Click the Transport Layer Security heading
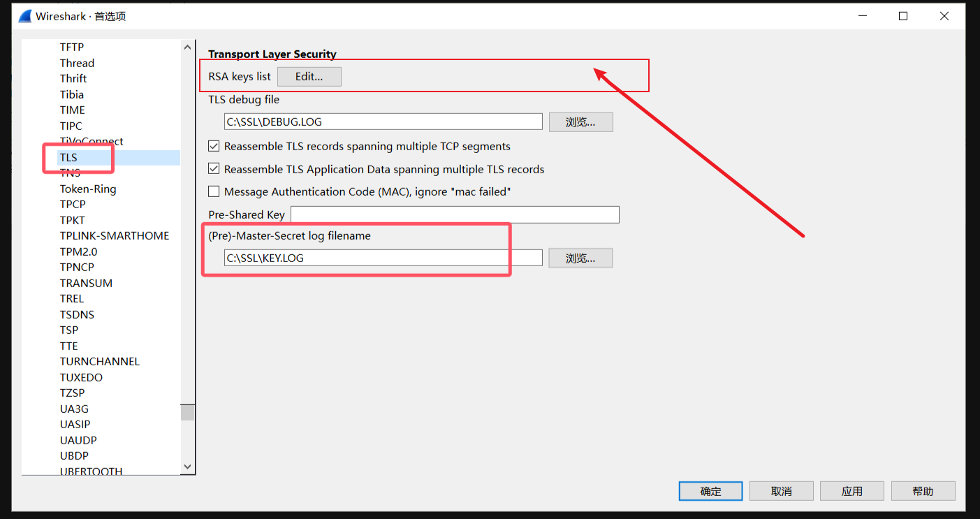980x519 pixels. pos(272,54)
